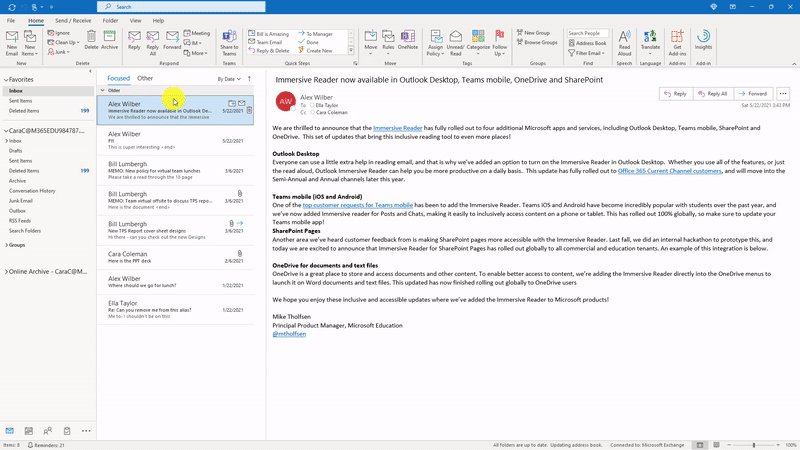The height and width of the screenshot is (450, 800).
Task: Open the Folder ribbon tab
Action: click(x=110, y=20)
